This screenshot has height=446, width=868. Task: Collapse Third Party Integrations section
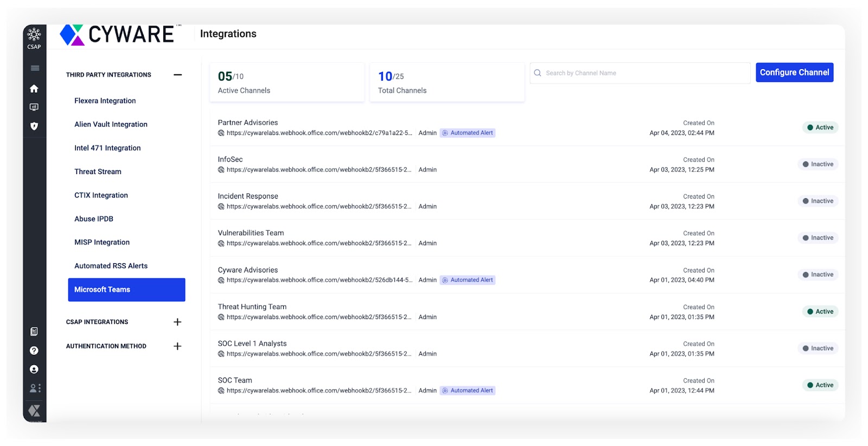(177, 75)
